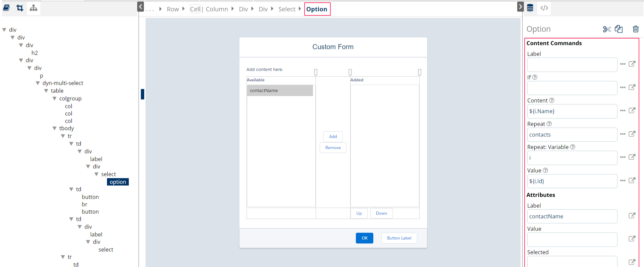
Task: Open expanded editor for Content field
Action: pyautogui.click(x=632, y=111)
